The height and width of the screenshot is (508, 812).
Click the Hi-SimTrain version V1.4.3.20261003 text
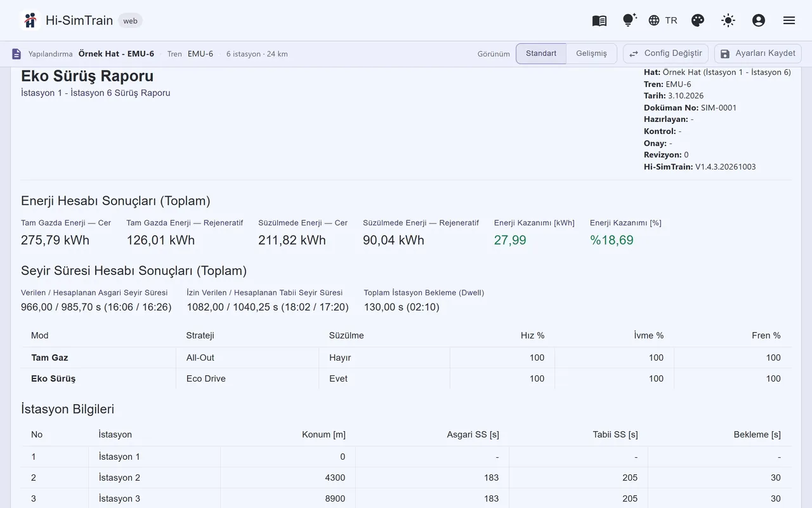700,167
